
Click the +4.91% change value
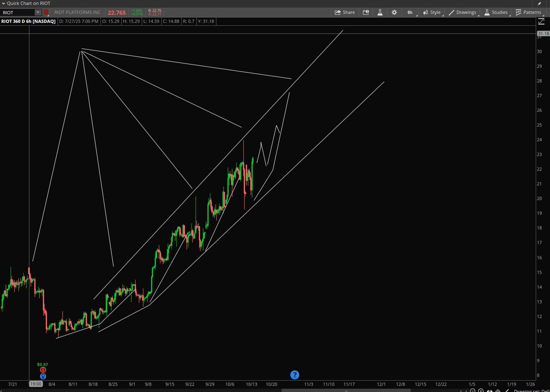pos(137,14)
